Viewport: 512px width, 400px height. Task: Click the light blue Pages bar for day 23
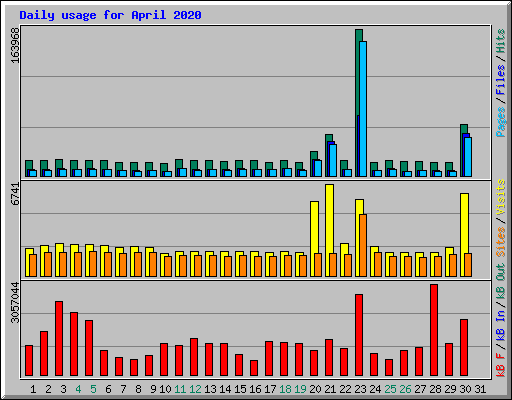pyautogui.click(x=363, y=109)
